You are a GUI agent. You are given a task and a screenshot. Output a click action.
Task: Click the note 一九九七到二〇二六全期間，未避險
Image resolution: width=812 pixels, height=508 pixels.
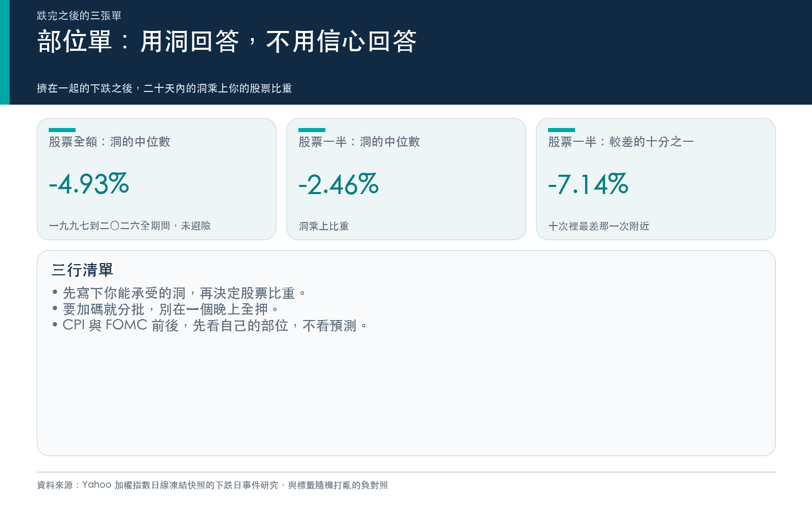click(130, 226)
